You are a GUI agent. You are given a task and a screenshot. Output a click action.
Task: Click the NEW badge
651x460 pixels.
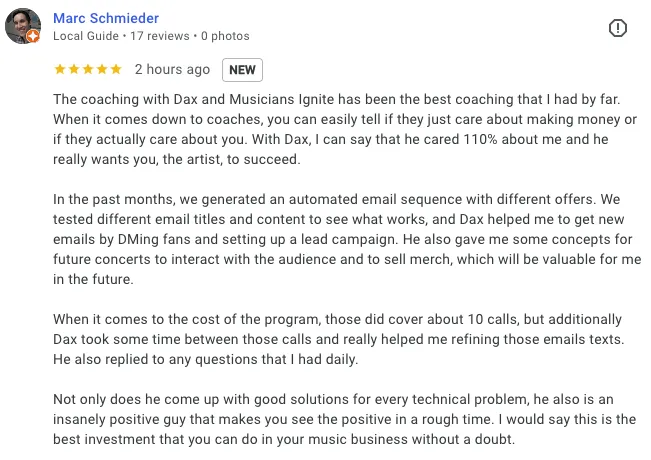point(242,70)
